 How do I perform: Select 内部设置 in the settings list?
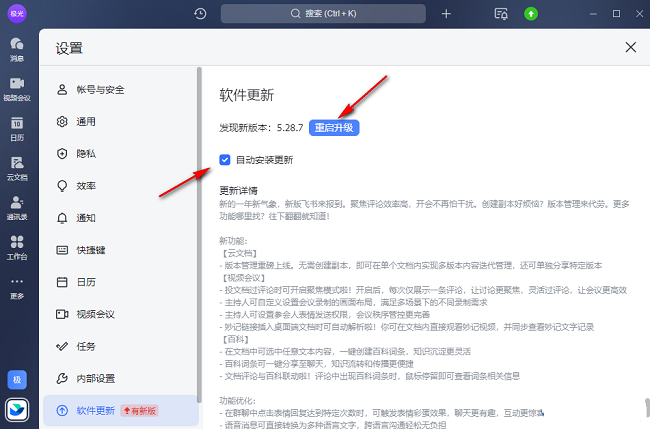point(96,377)
